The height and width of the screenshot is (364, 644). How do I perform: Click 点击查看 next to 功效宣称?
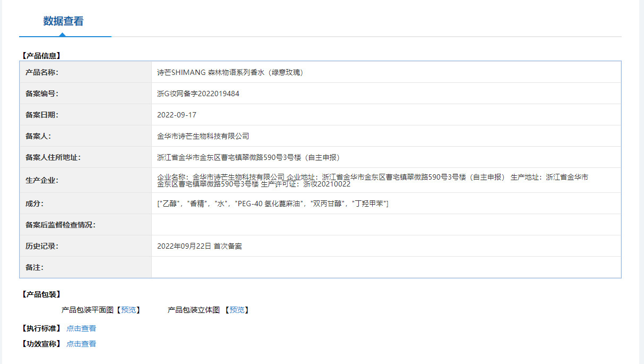click(x=81, y=343)
